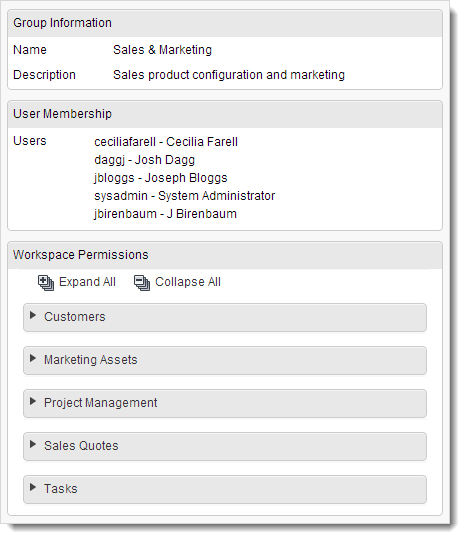This screenshot has width=465, height=539.
Task: Expand the Project Management disclosure triangle
Action: click(33, 401)
